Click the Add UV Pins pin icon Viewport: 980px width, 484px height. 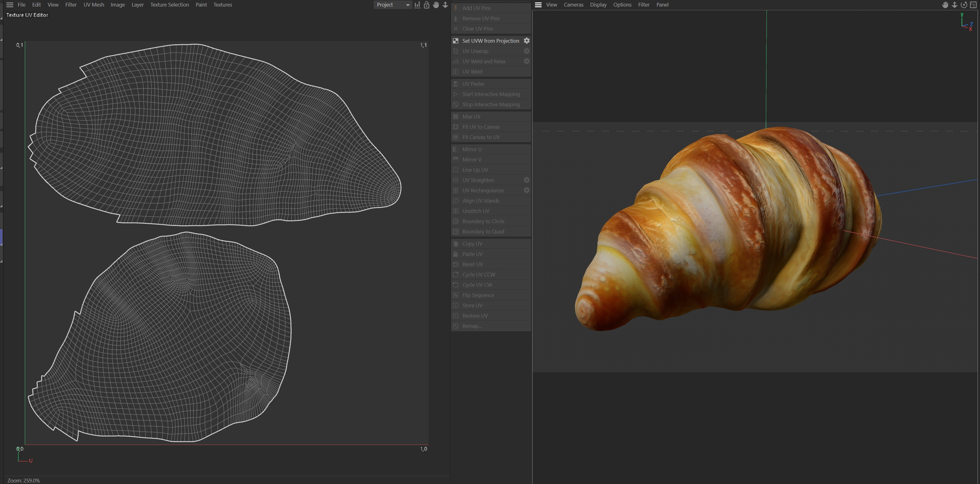[455, 8]
